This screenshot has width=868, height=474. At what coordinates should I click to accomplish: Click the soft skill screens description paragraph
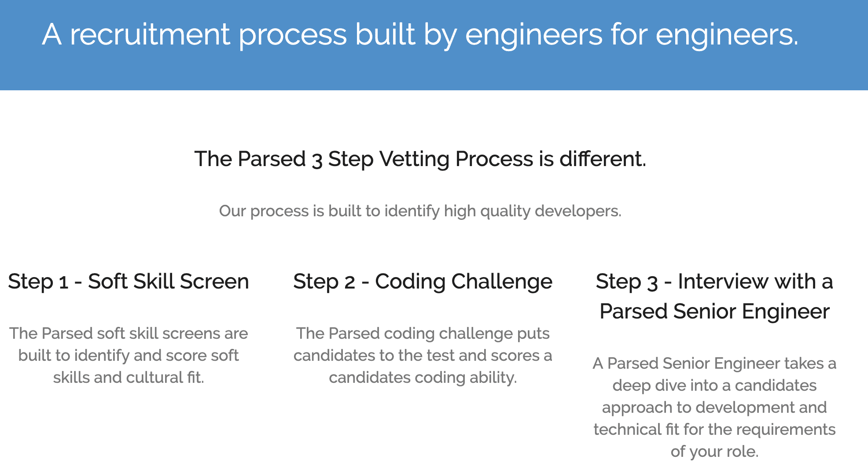(129, 355)
